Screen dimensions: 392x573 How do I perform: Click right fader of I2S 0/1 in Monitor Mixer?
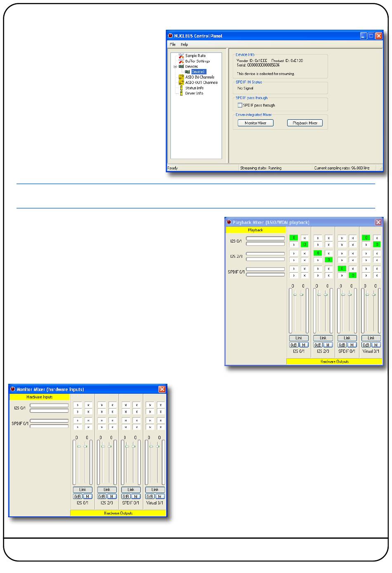[85, 446]
